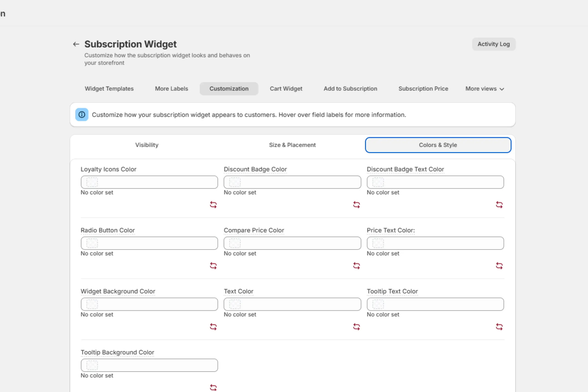
Task: Reset the Tooltip Text Color
Action: pyautogui.click(x=499, y=327)
